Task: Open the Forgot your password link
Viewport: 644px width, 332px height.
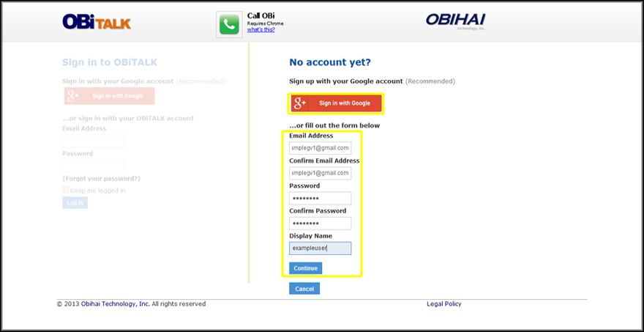Action: click(x=102, y=179)
